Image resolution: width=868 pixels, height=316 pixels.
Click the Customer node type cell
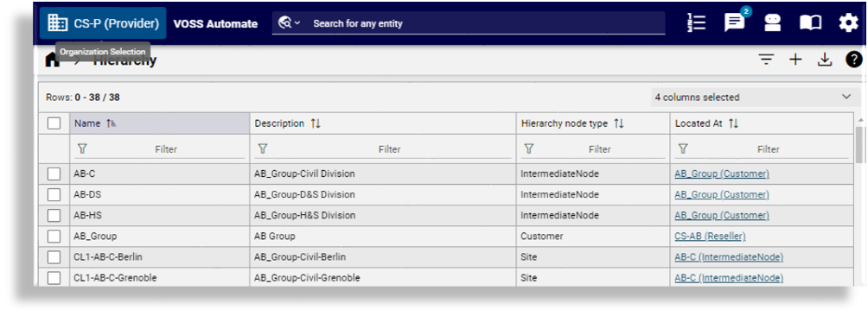click(593, 237)
